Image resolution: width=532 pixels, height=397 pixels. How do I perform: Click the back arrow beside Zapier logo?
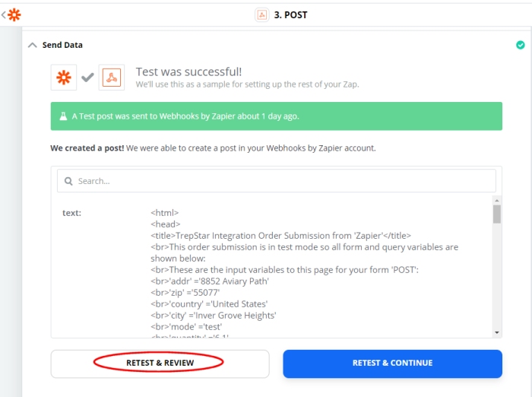3,15
